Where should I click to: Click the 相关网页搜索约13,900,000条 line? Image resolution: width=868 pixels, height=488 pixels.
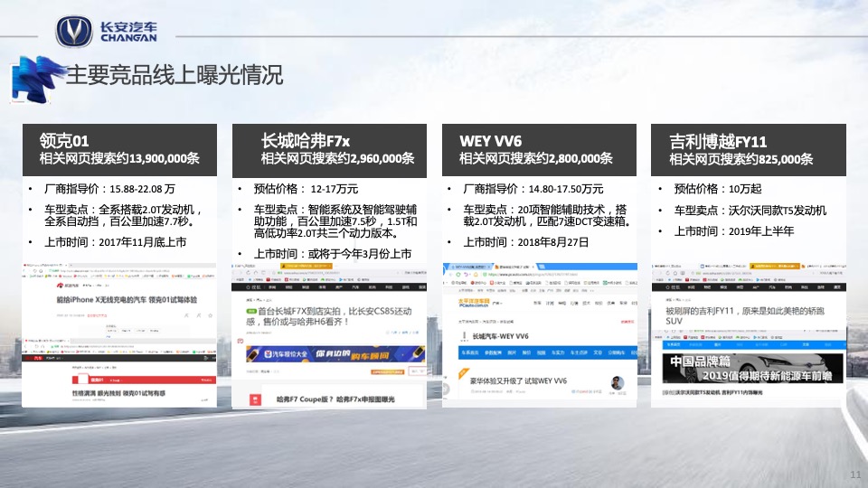(x=119, y=158)
